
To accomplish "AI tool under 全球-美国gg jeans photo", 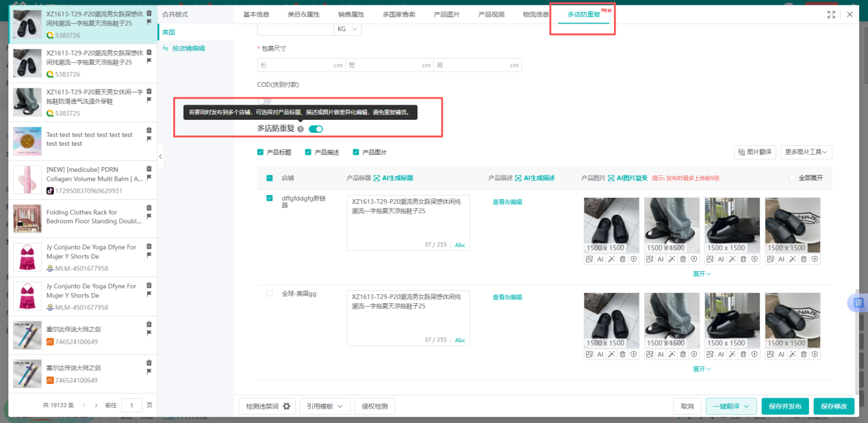I will [x=661, y=354].
